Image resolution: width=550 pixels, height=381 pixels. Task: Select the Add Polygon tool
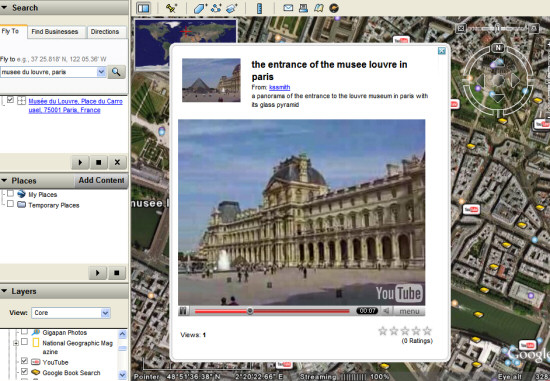pyautogui.click(x=200, y=8)
